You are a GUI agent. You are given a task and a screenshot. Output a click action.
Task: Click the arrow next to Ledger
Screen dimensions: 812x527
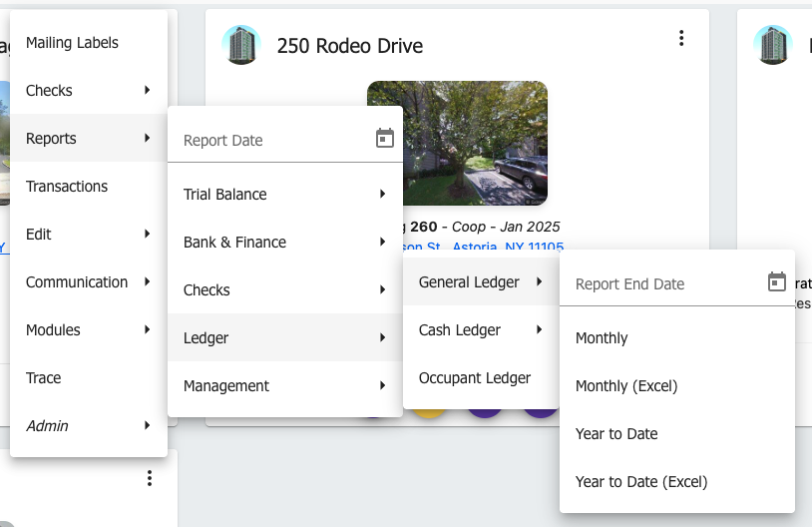point(382,337)
